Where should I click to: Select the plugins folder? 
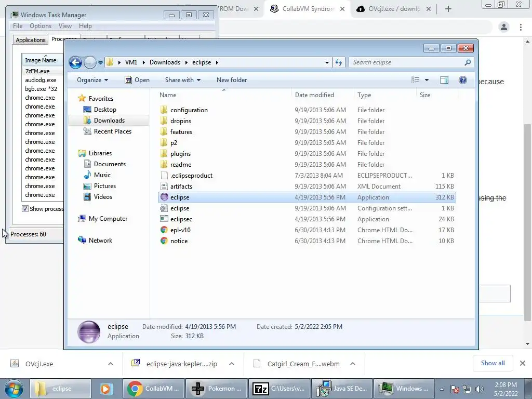point(180,153)
